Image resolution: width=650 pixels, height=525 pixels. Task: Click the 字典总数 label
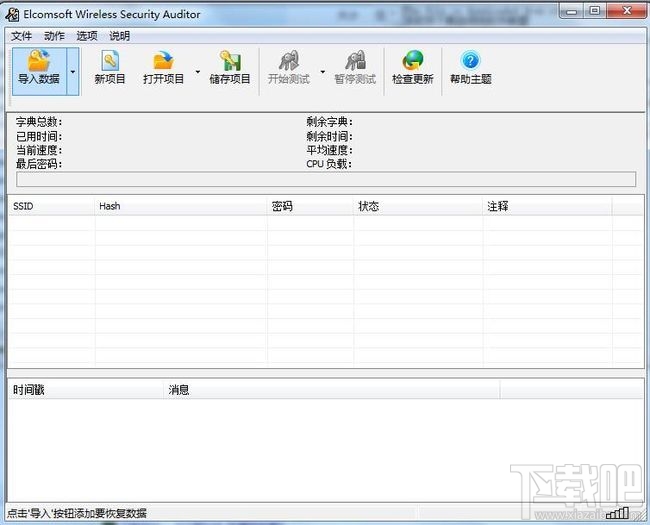click(x=39, y=122)
